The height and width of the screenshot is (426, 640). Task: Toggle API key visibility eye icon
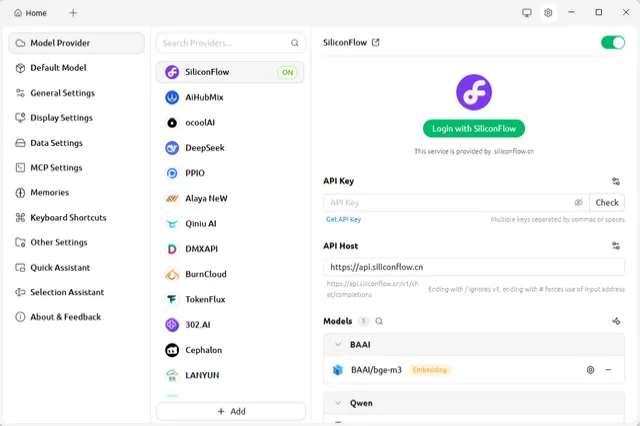(578, 203)
